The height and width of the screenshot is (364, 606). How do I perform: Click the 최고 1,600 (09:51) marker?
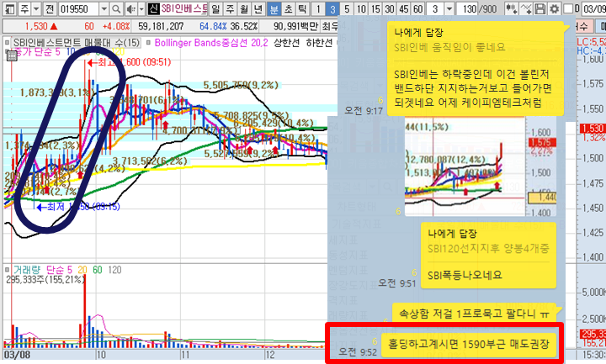130,62
